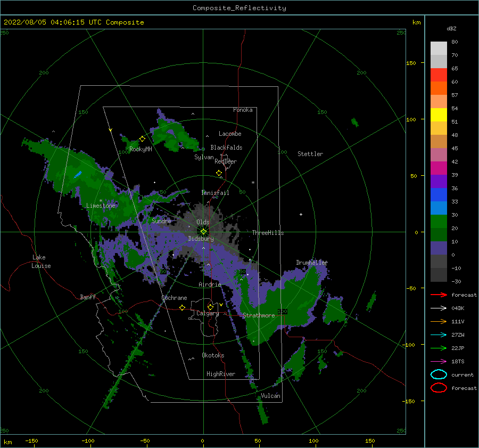Screen dimensions: 479x448
Task: Click the Banff label
Action: pos(88,297)
